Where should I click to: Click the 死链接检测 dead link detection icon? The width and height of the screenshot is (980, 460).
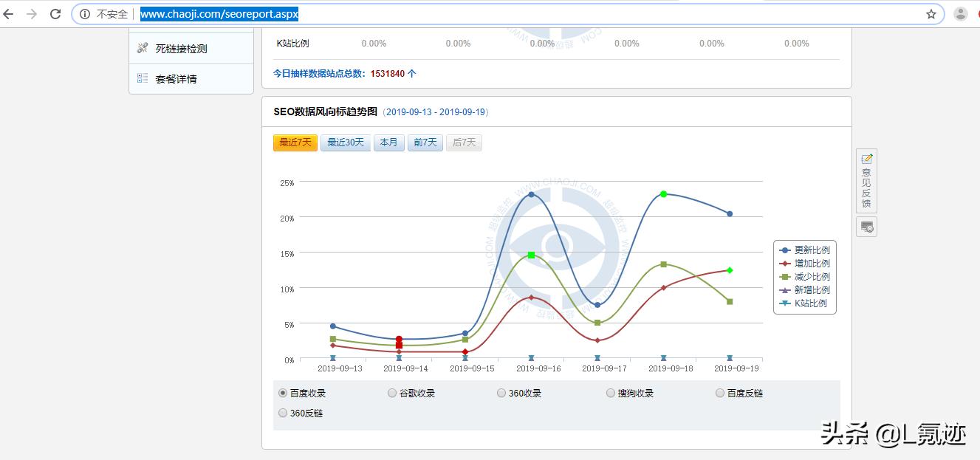[x=143, y=47]
